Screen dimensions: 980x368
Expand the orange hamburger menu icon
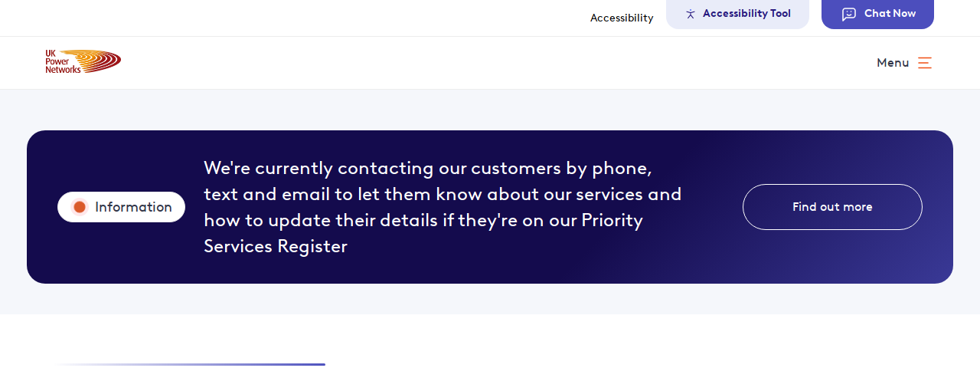coord(925,63)
